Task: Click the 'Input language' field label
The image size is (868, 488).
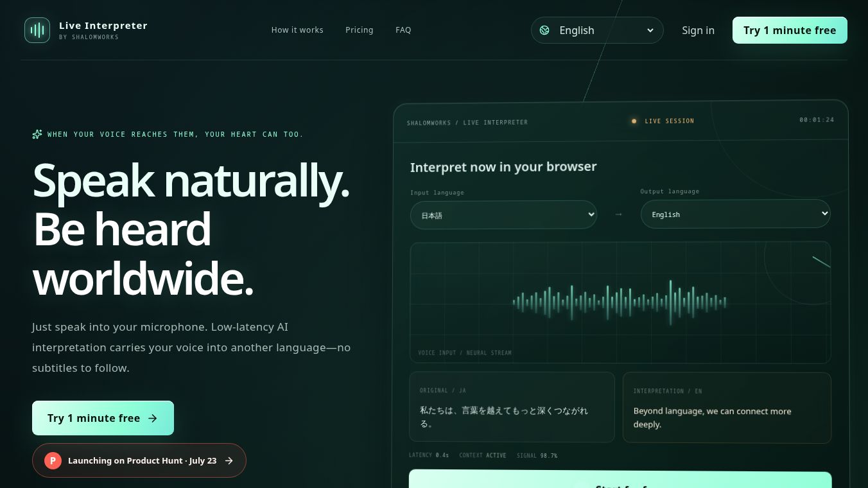Action: click(x=437, y=193)
